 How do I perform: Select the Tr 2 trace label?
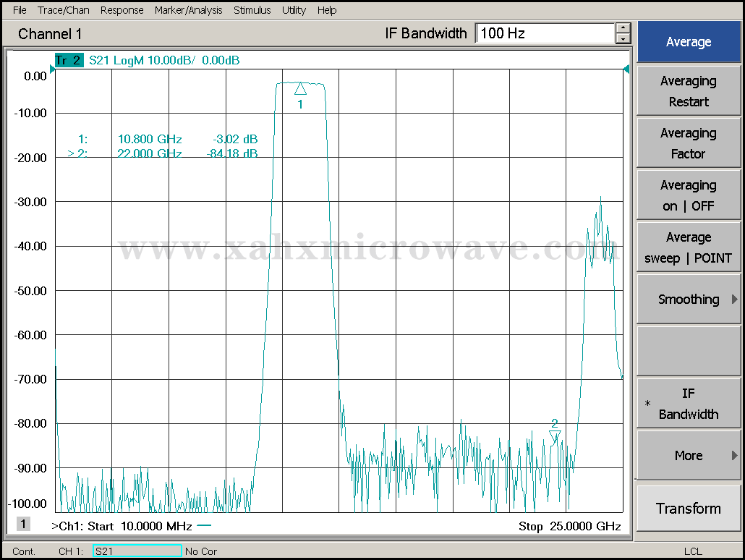coord(69,60)
